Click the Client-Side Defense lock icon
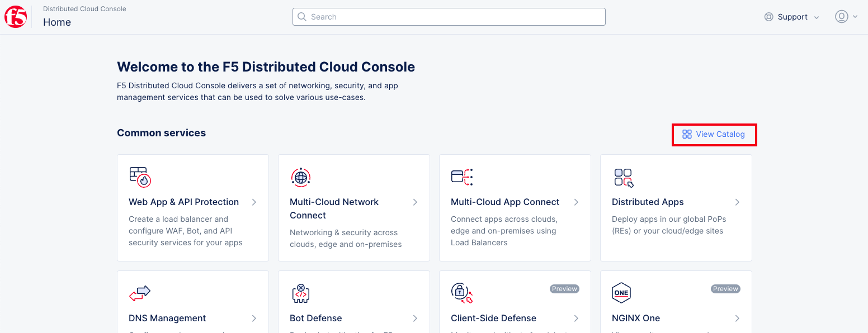Viewport: 868px width, 333px height. 461,292
